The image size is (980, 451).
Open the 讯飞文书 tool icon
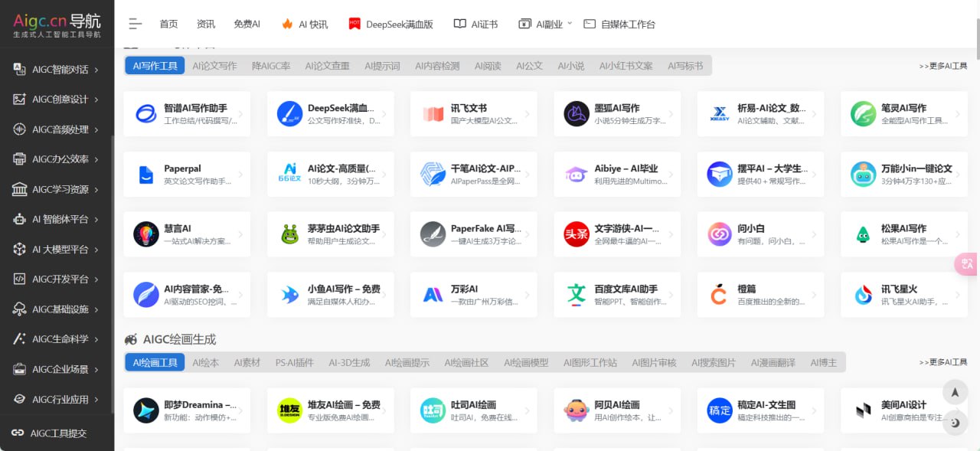(x=433, y=114)
